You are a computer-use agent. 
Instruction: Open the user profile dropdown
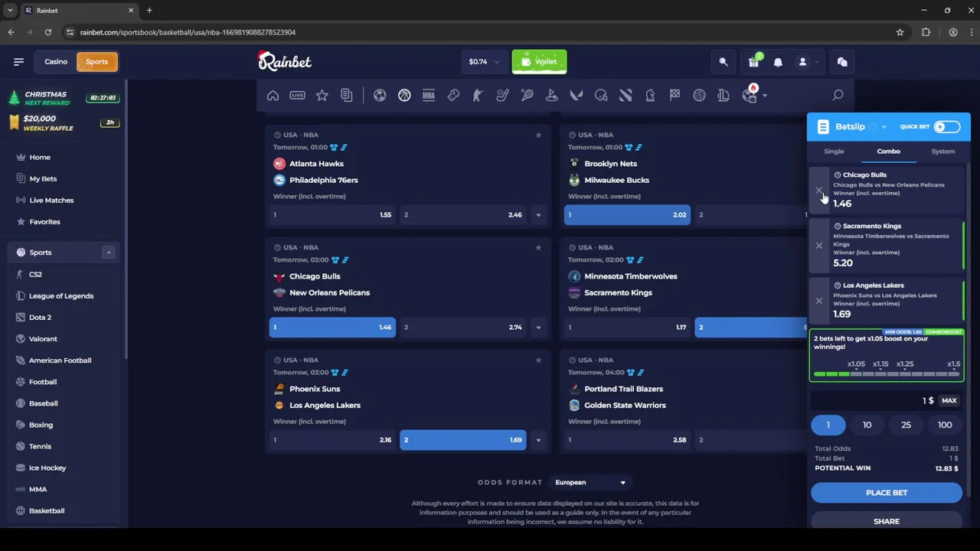(x=807, y=62)
